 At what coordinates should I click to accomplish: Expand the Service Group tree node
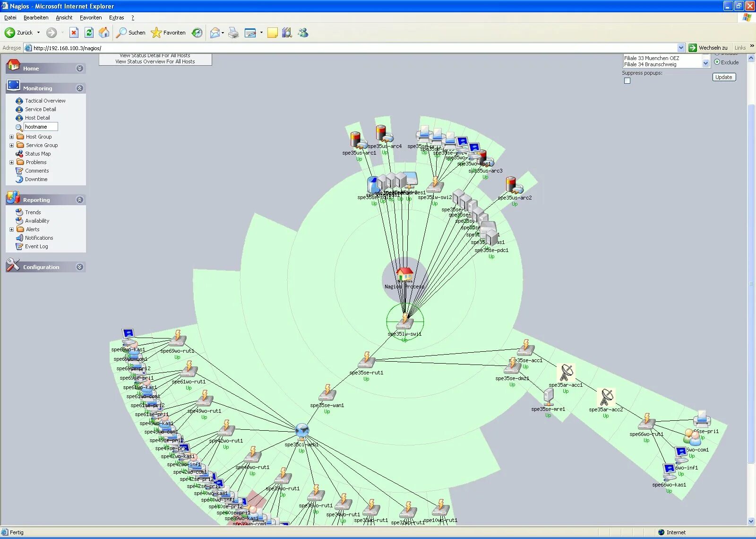click(12, 146)
